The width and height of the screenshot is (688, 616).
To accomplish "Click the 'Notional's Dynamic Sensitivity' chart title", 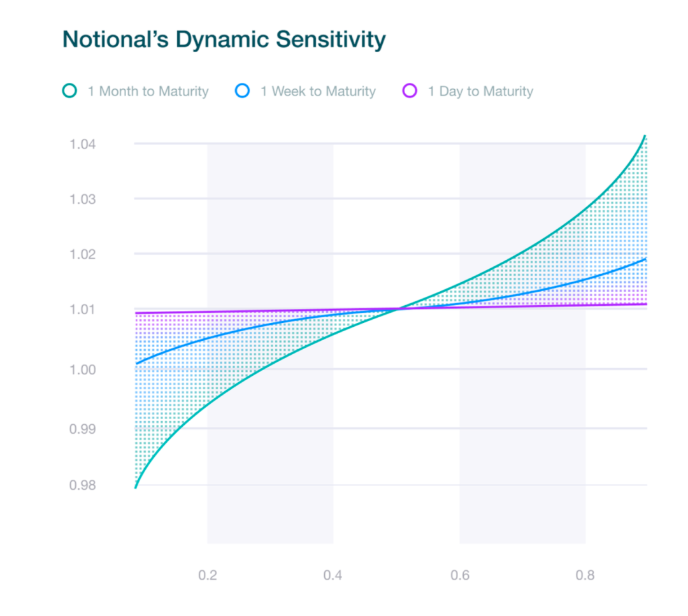I will [224, 40].
